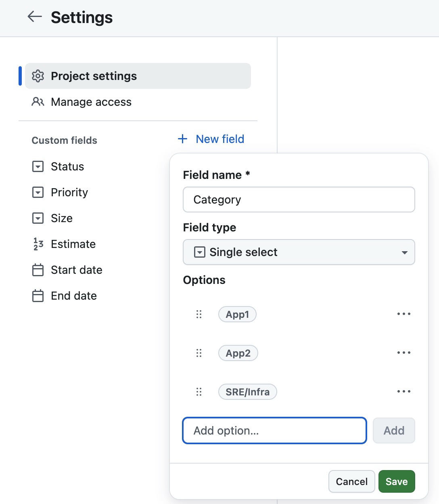Click the Add option input field
Screen dimensions: 439x504
click(x=274, y=430)
